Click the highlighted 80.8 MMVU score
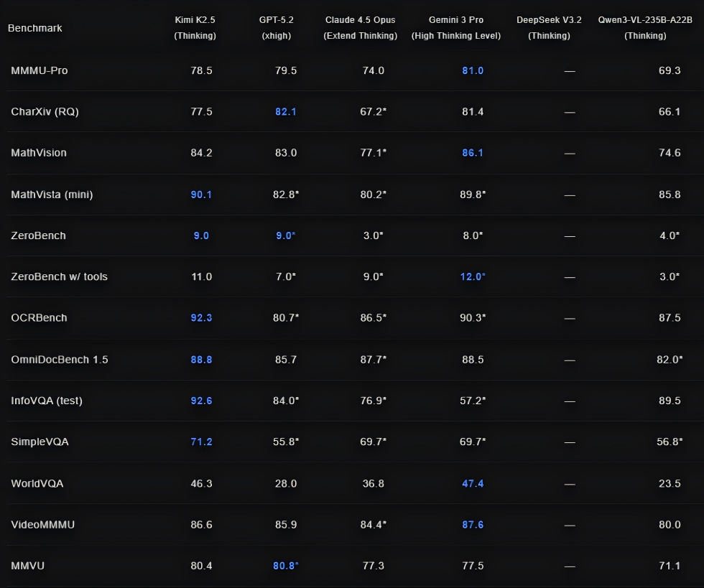Image resolution: width=704 pixels, height=588 pixels. click(286, 566)
